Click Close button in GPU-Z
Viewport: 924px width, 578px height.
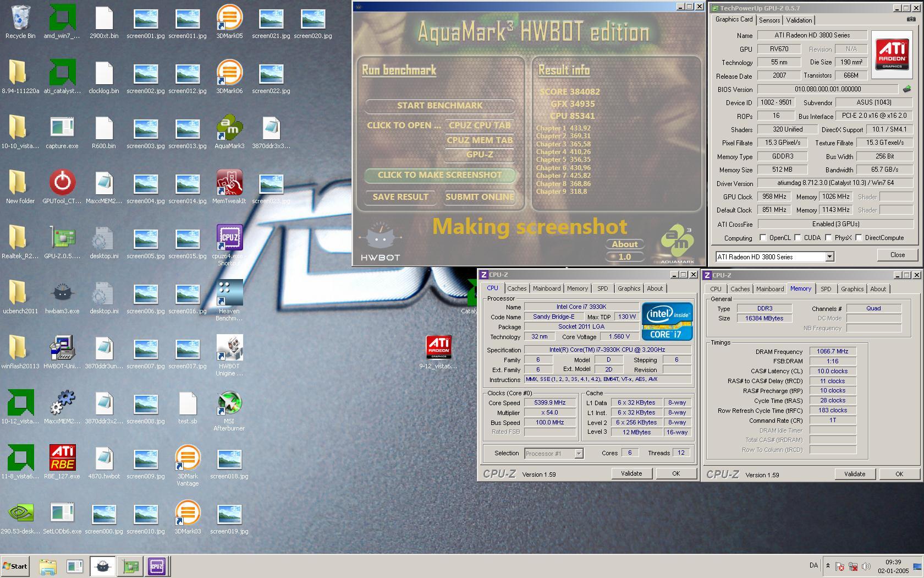click(898, 255)
